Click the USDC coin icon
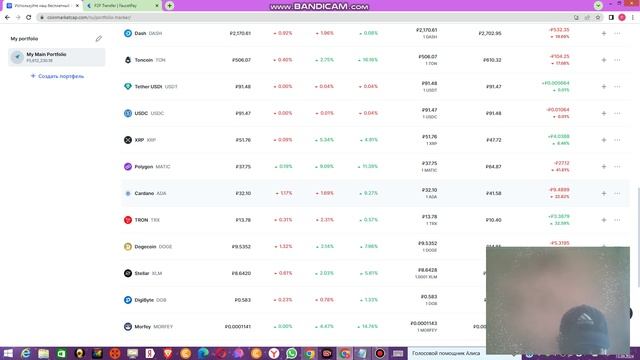 (x=128, y=113)
